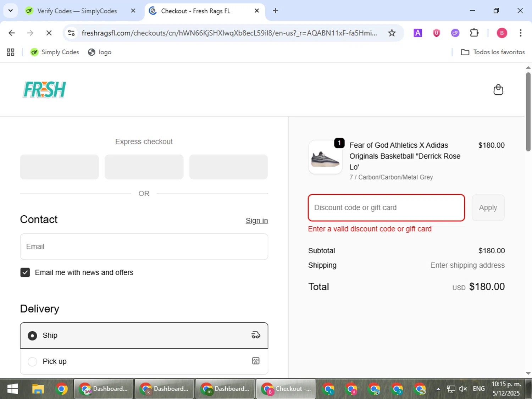Click the first express checkout placeholder button
This screenshot has width=532, height=399.
pos(59,167)
